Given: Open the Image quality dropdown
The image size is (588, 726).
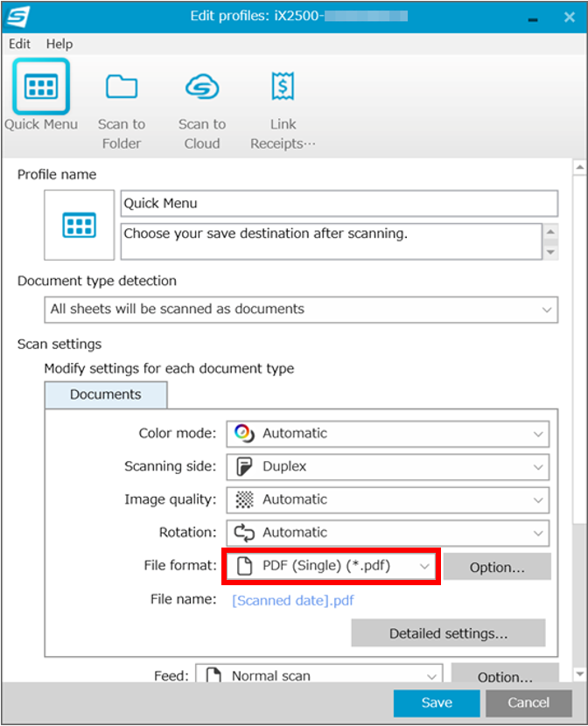Looking at the screenshot, I should (x=388, y=500).
